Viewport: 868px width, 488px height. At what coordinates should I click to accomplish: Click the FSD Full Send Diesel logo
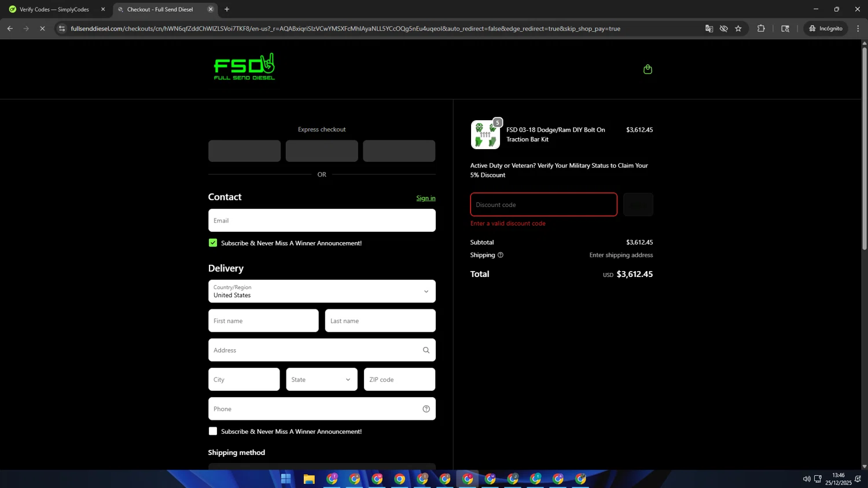pyautogui.click(x=244, y=67)
